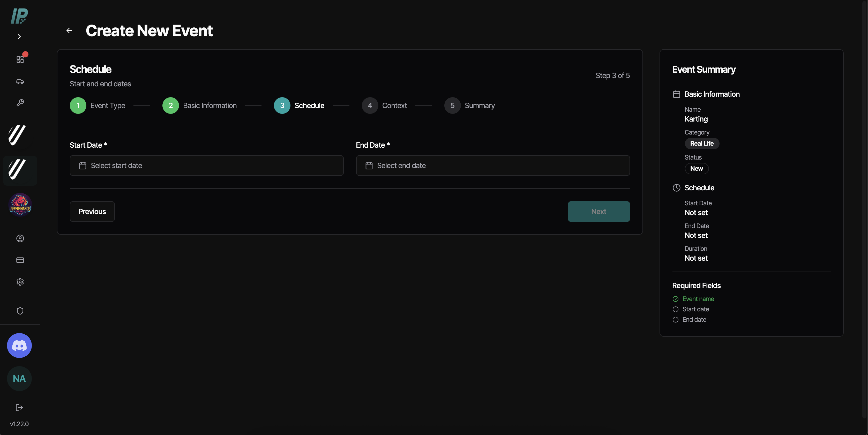Jump to step 5 Summary
This screenshot has width=868, height=435.
469,106
